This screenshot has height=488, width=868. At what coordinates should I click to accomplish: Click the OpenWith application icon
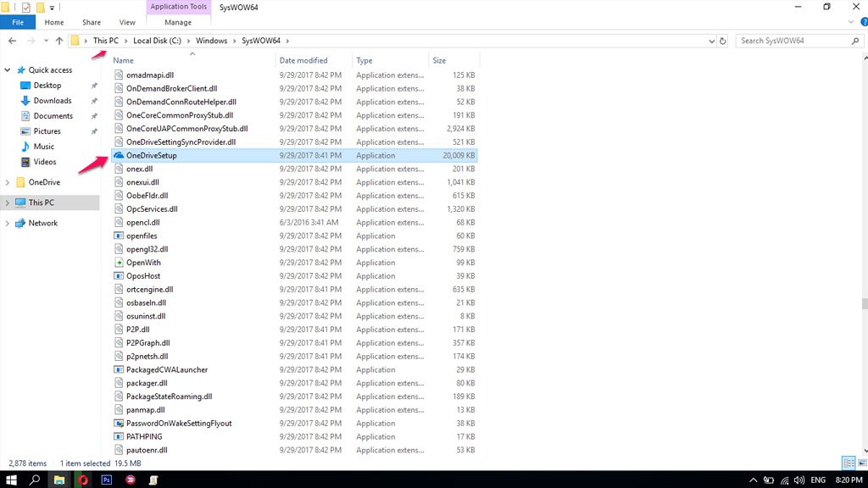tap(119, 263)
